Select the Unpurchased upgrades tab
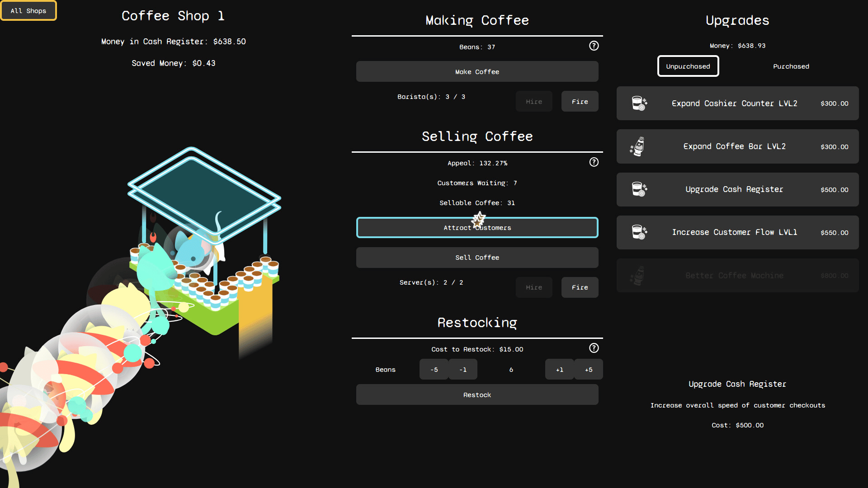Image resolution: width=868 pixels, height=488 pixels. click(688, 66)
